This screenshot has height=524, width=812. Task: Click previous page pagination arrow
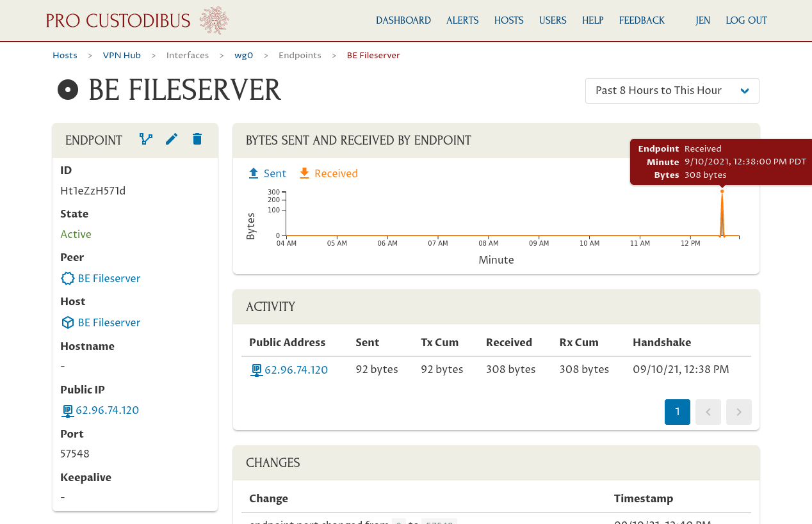click(708, 412)
